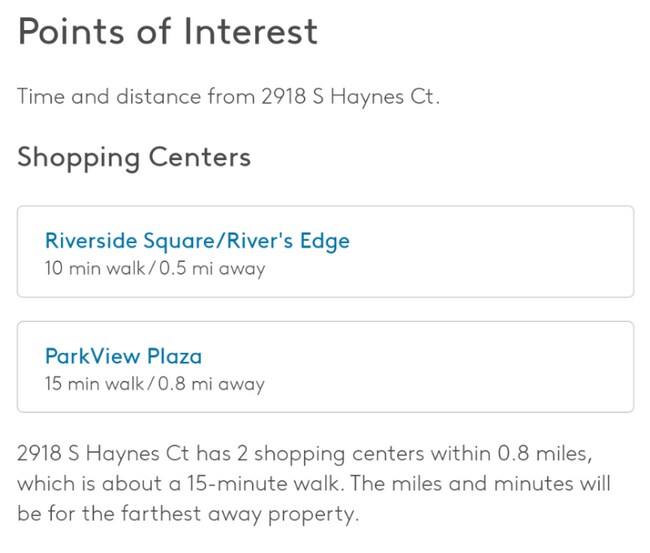650x553 pixels.
Task: Click the Points of Interest heading
Action: tap(168, 32)
